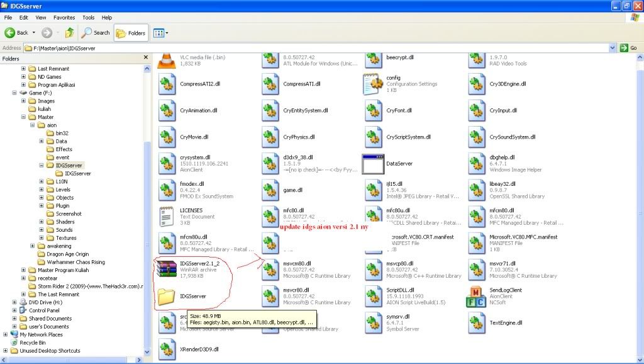The image size is (644, 364).
Task: Click the Back navigation arrow icon
Action: pyautogui.click(x=10, y=33)
